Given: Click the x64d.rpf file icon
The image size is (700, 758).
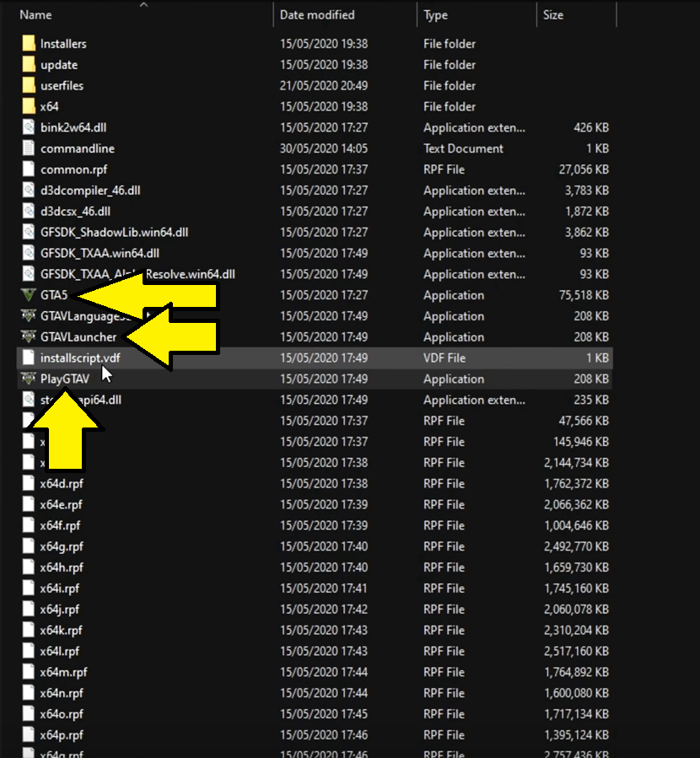Looking at the screenshot, I should click(29, 483).
